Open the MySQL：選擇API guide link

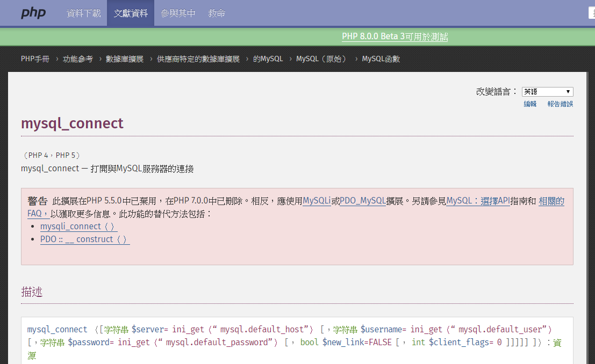478,201
